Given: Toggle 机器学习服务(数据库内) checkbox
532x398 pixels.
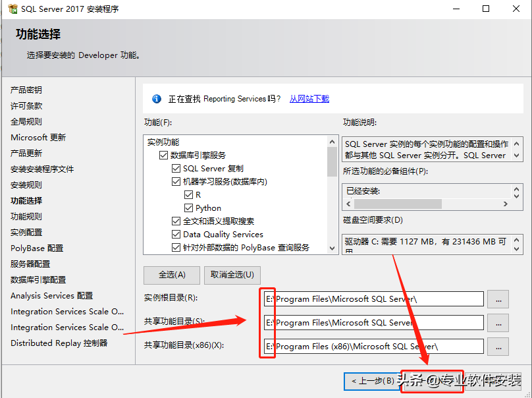Looking at the screenshot, I should 176,182.
